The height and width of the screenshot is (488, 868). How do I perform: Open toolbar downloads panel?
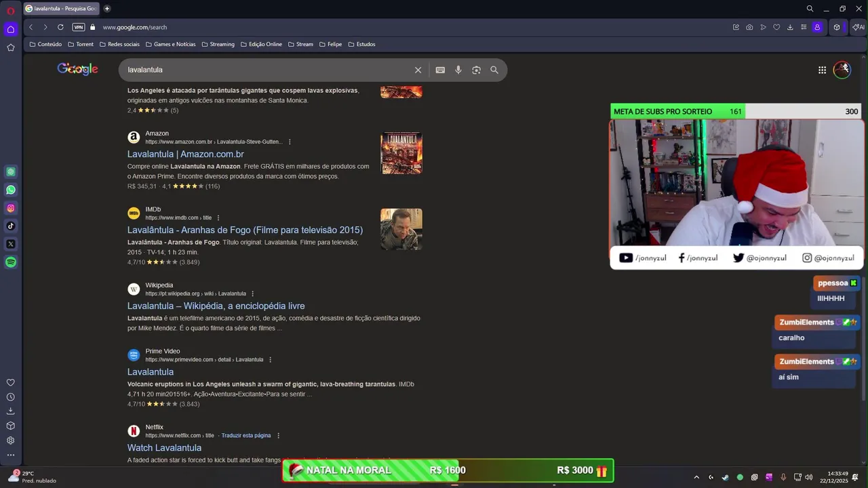pos(790,27)
